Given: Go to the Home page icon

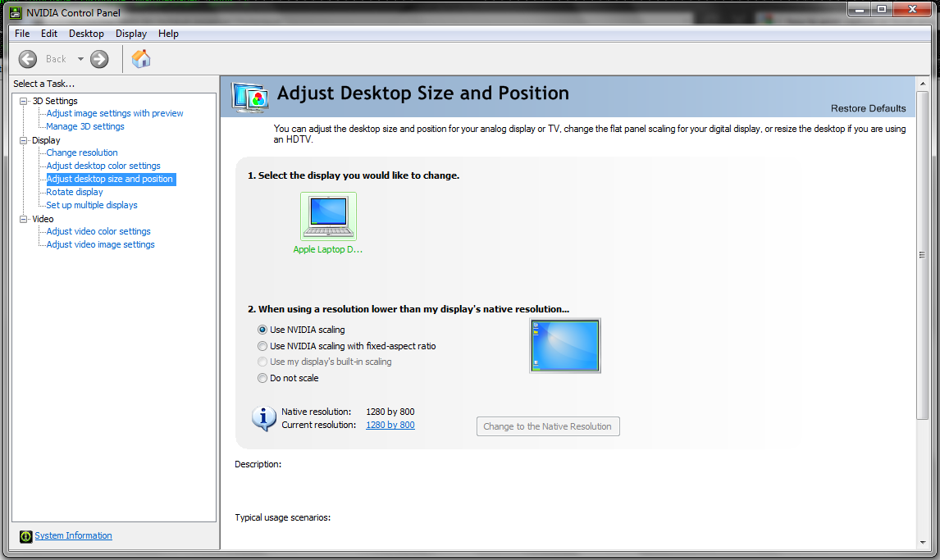Looking at the screenshot, I should point(141,59).
